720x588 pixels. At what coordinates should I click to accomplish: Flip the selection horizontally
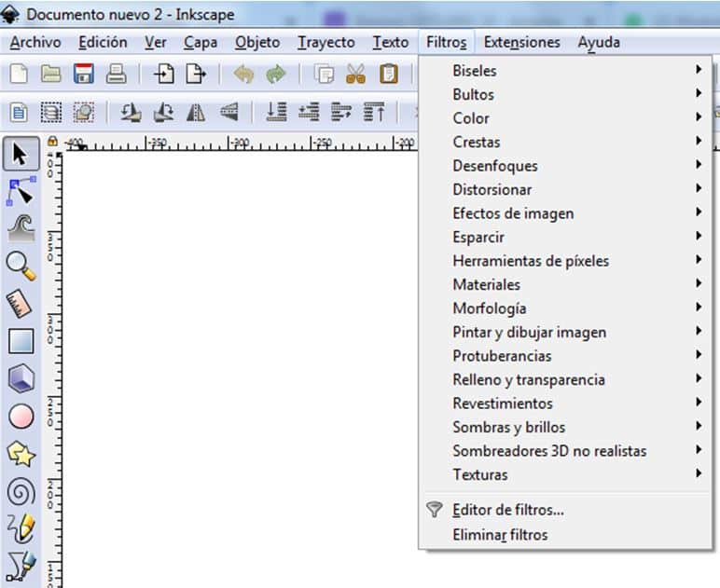(x=196, y=113)
